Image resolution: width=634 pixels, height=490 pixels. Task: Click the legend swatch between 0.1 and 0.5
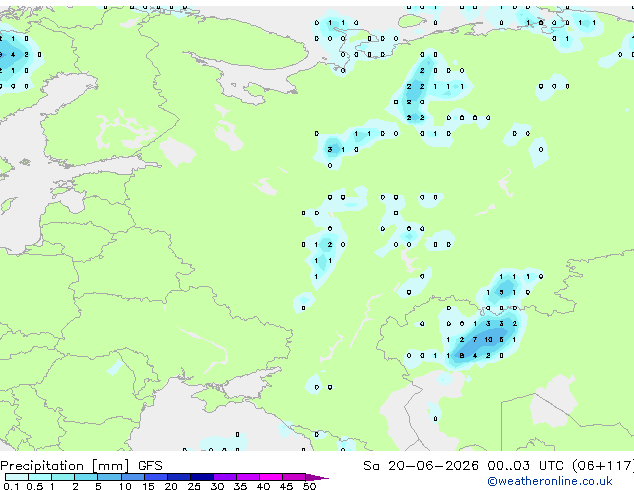coord(17,477)
